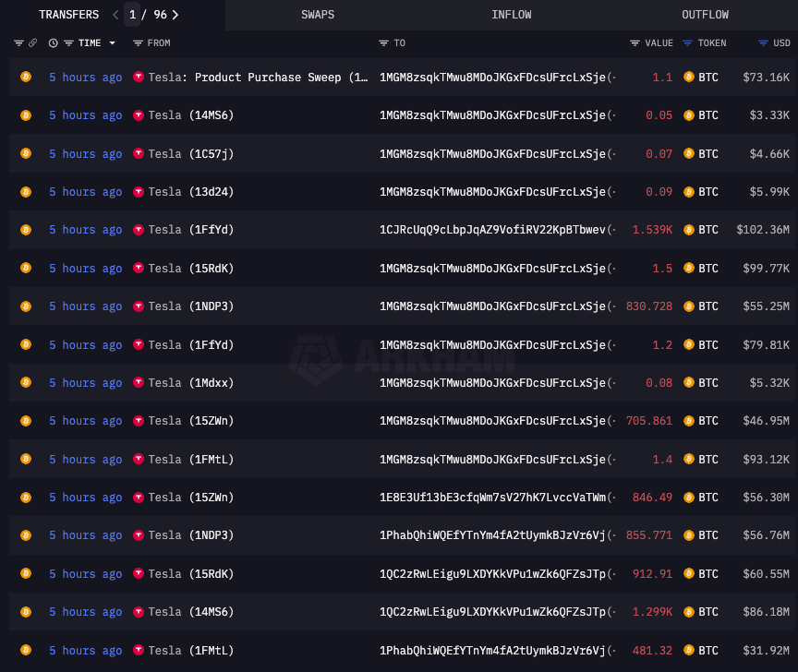Click Tesla logo in Tesla (1C57j) row

[x=139, y=153]
